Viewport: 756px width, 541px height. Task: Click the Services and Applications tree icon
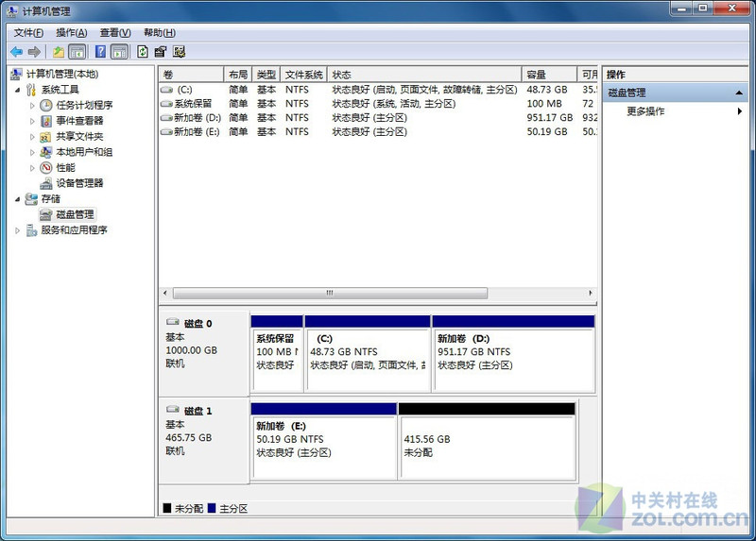31,230
